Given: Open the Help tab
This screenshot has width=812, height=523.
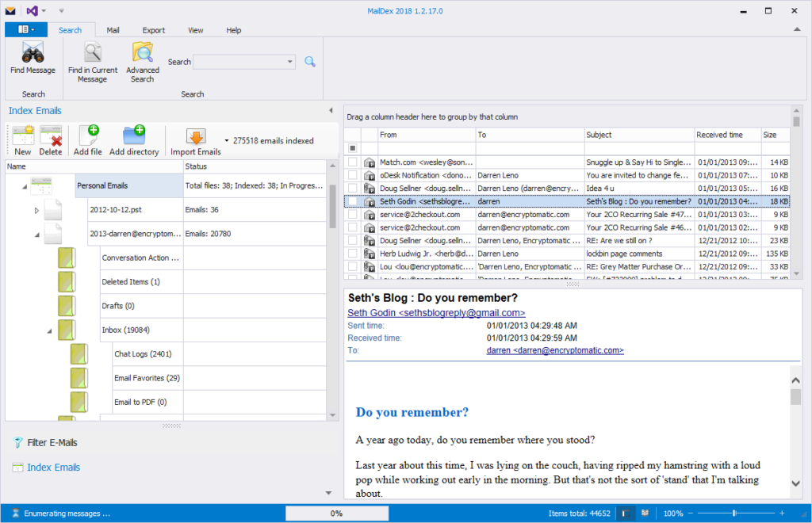Looking at the screenshot, I should [x=233, y=29].
